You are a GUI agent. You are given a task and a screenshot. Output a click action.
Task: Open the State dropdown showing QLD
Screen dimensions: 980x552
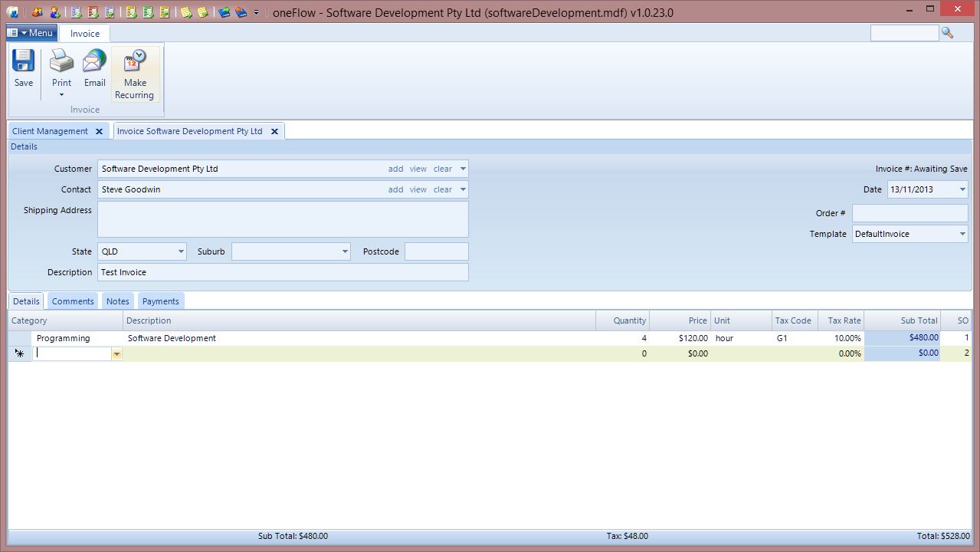point(181,251)
